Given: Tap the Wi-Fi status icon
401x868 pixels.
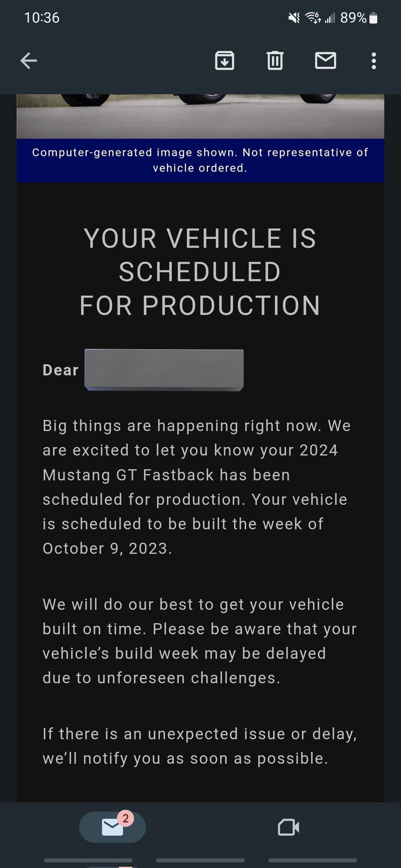Looking at the screenshot, I should point(313,18).
